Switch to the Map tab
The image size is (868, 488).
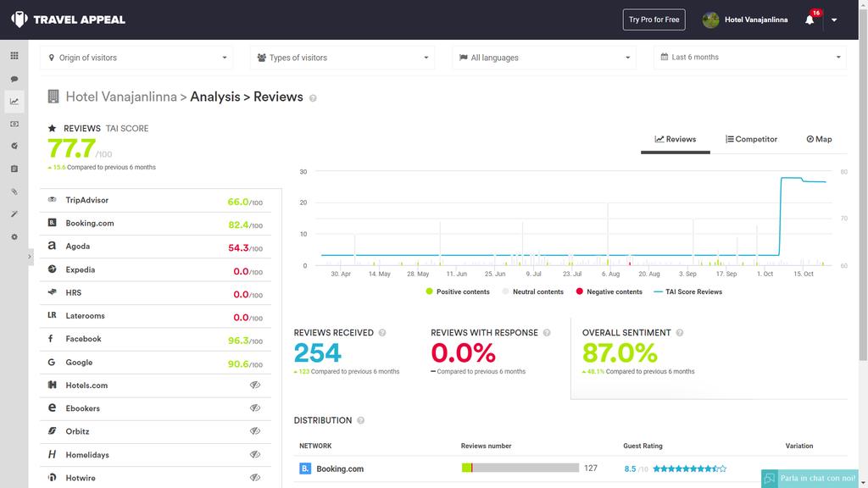point(820,140)
